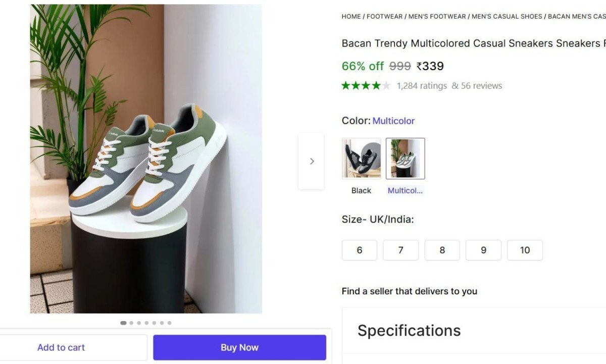This screenshot has height=364, width=606.
Task: Click Add to cart
Action: 61,347
